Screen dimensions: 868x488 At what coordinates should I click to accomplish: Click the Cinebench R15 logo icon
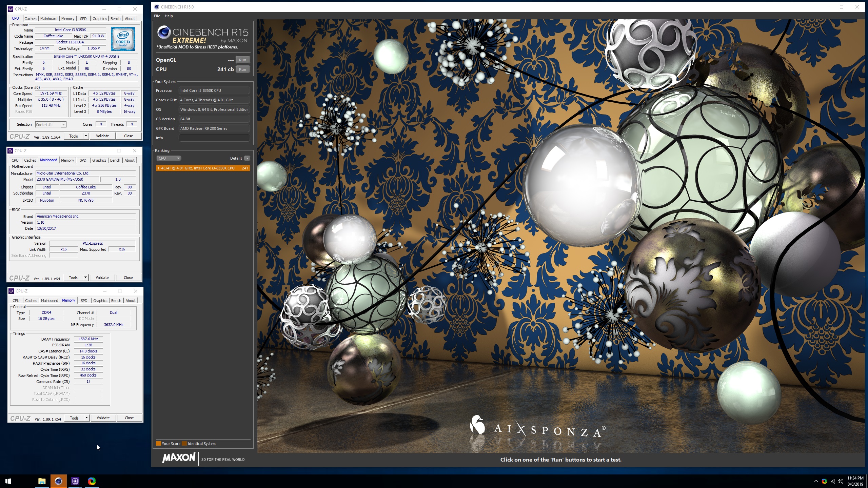click(164, 33)
